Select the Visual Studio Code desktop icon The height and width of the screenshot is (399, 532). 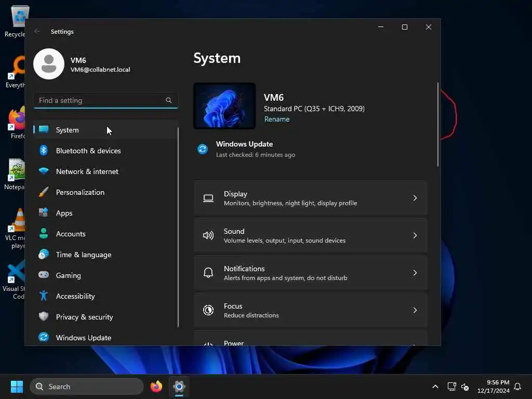14,280
